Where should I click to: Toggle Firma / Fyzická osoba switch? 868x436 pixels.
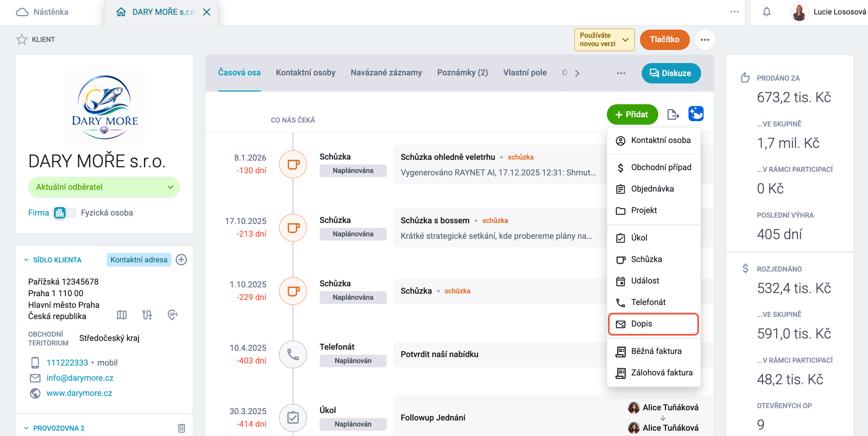click(65, 213)
